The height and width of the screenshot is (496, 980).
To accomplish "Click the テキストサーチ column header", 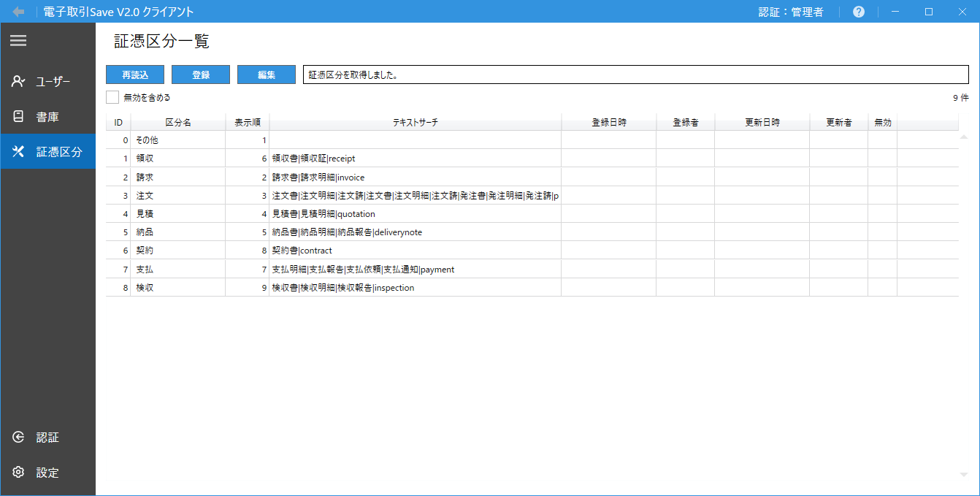I will tap(415, 123).
